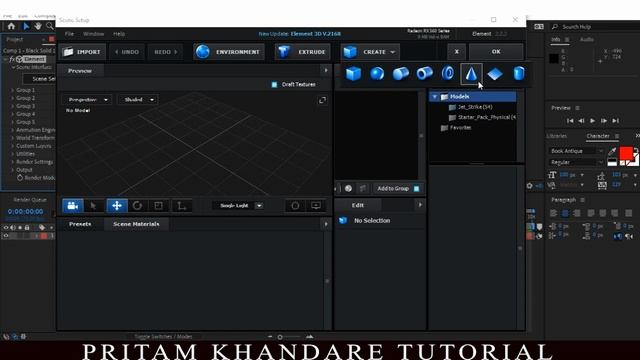This screenshot has height=360, width=640.
Task: Create the last rounded cylinder primitive
Action: [x=518, y=74]
